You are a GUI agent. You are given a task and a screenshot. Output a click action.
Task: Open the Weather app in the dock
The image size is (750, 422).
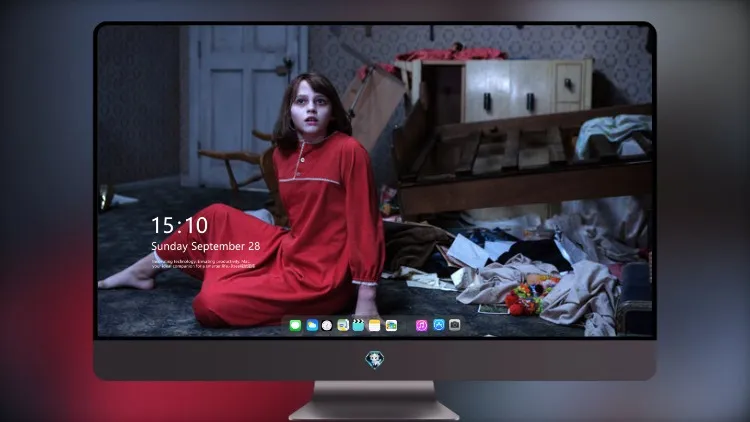point(312,326)
